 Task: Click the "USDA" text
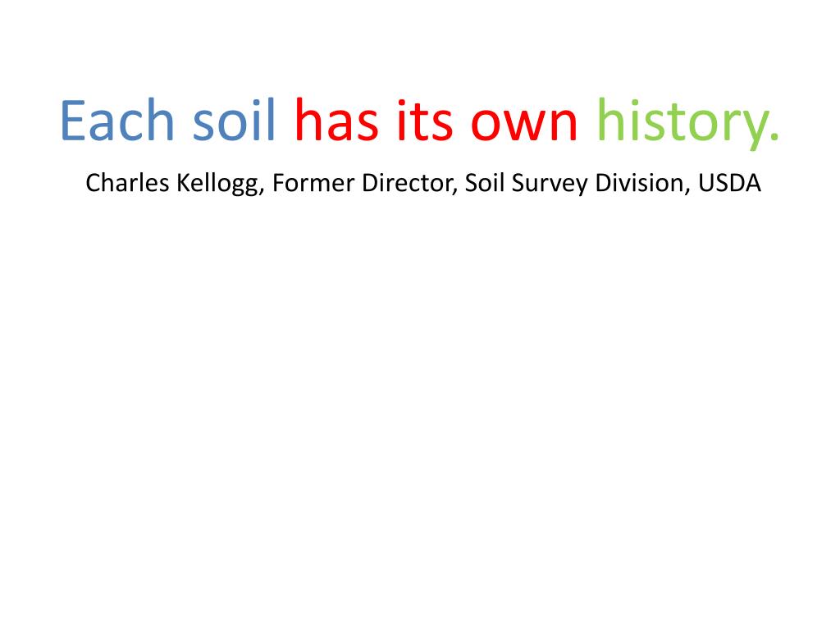click(729, 183)
